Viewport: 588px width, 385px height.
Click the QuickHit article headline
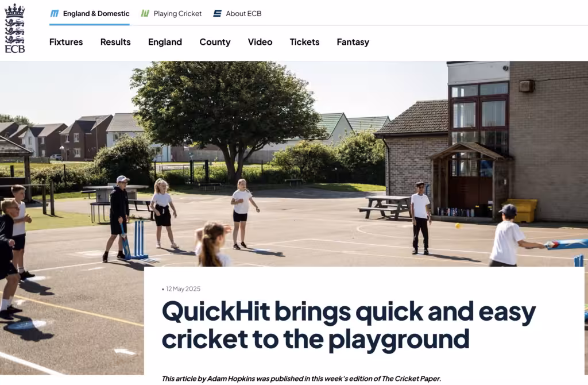(349, 325)
